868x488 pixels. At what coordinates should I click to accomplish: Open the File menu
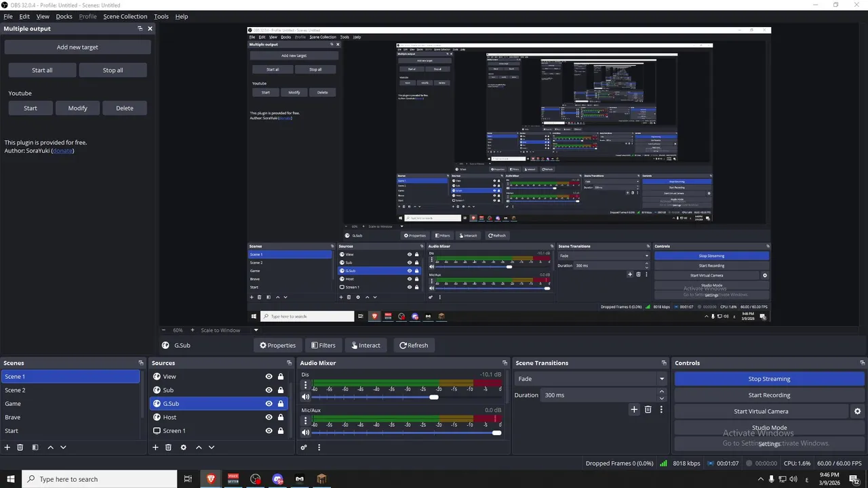8,16
